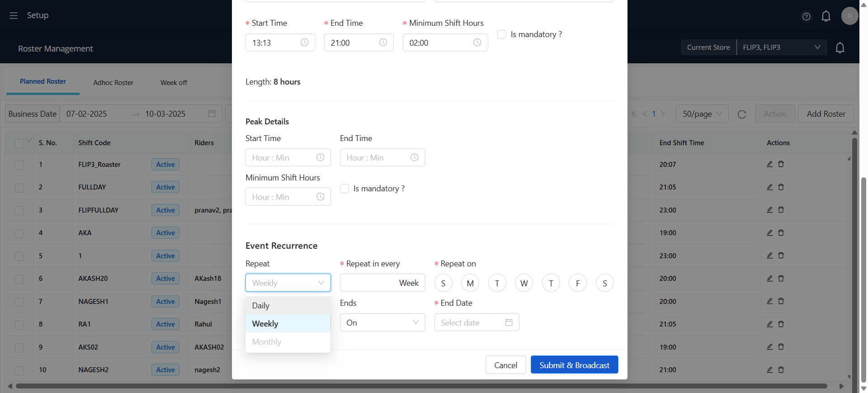This screenshot has height=393, width=868.
Task: Select checkbox for AKASH20 row
Action: click(x=19, y=279)
